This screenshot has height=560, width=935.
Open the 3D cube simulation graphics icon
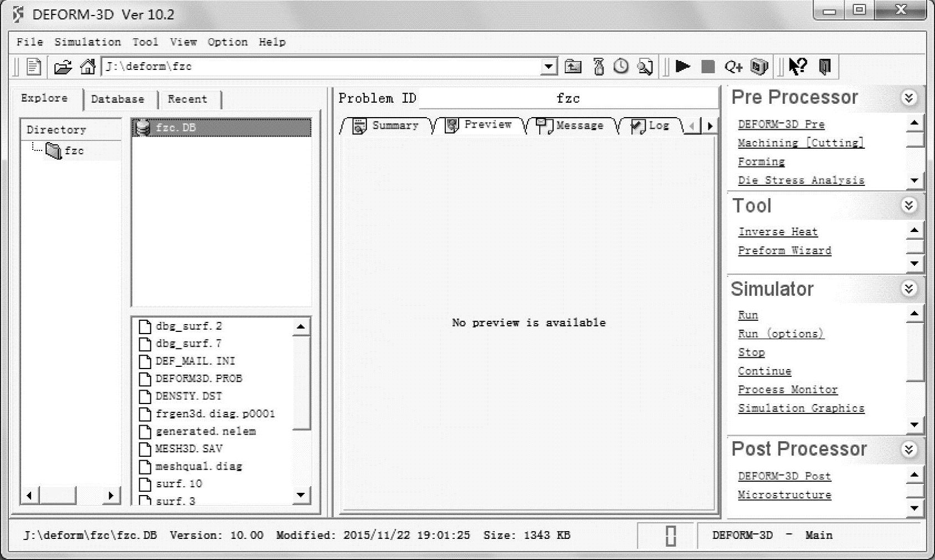click(x=759, y=67)
